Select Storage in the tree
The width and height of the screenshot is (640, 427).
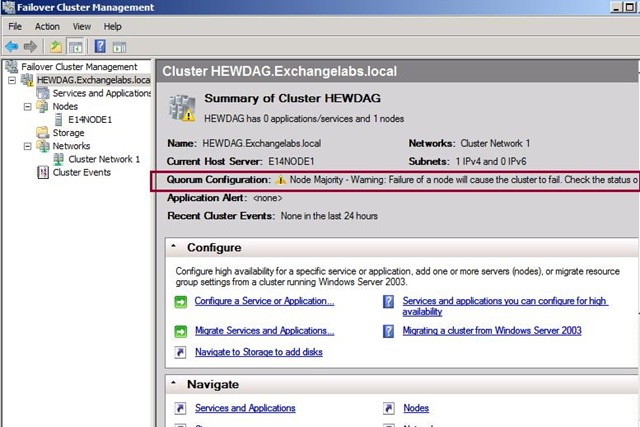[68, 133]
